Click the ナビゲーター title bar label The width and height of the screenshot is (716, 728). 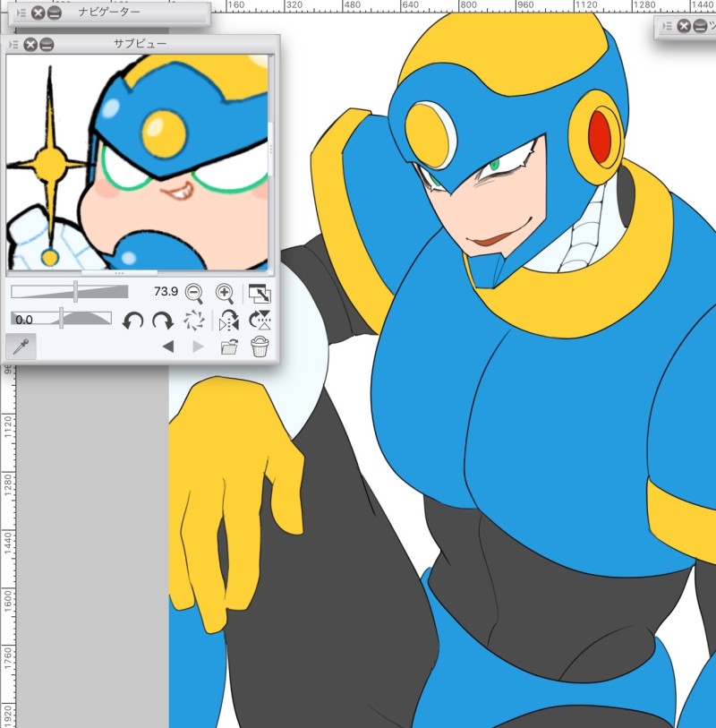click(109, 12)
